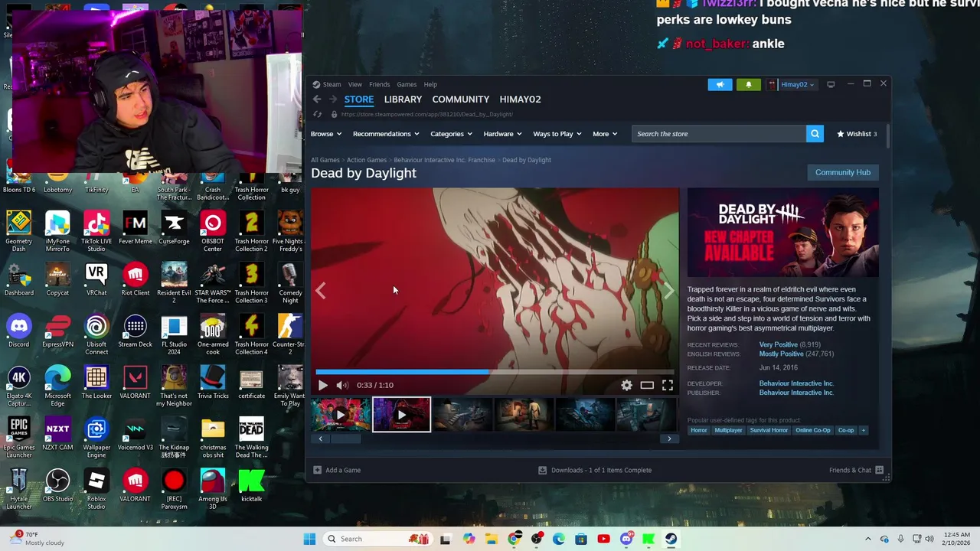Click the Survival Horror tag
The width and height of the screenshot is (980, 551).
[x=769, y=430]
